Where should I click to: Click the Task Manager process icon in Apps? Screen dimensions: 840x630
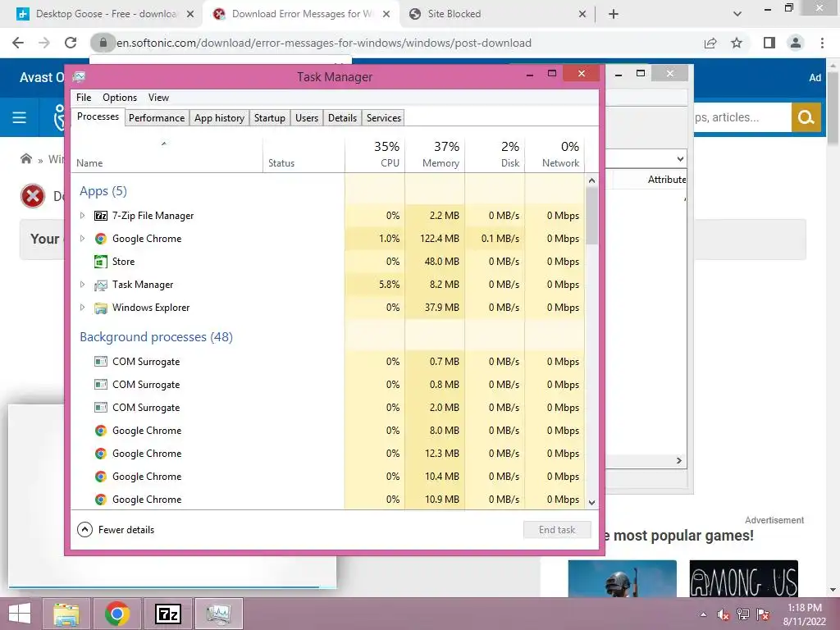pyautogui.click(x=101, y=285)
